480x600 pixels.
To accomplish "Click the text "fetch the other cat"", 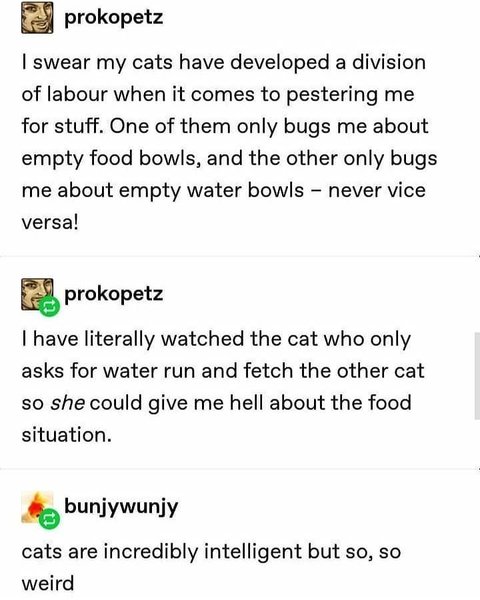I will [x=334, y=371].
